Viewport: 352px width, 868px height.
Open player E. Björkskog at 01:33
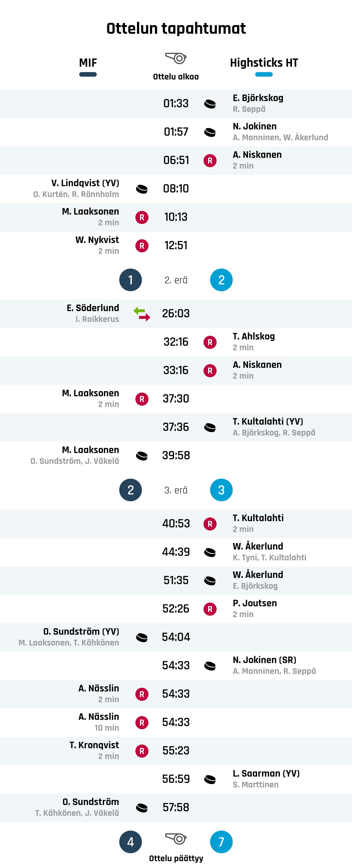[258, 98]
